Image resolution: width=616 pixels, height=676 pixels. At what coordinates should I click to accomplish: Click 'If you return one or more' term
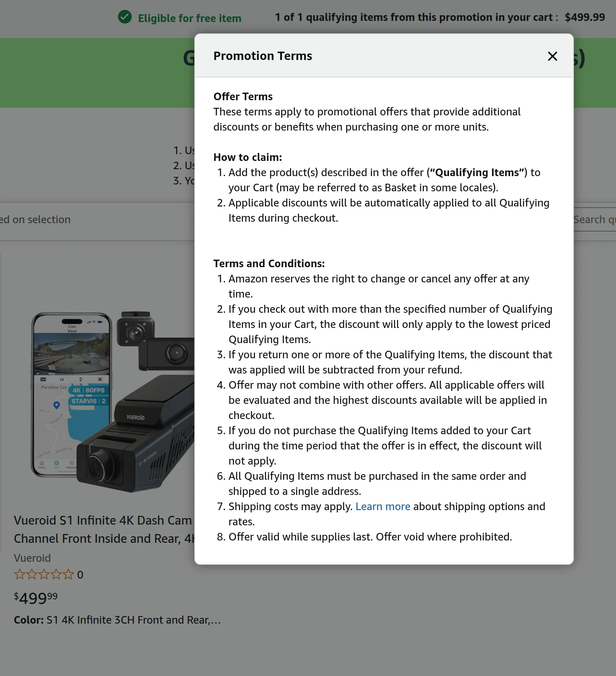(x=390, y=362)
